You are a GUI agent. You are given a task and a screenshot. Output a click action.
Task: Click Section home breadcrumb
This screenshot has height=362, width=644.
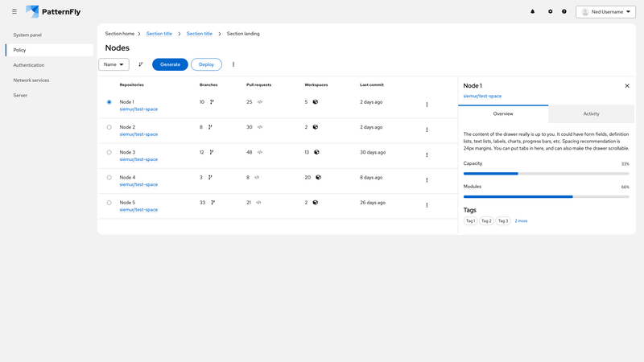(119, 34)
